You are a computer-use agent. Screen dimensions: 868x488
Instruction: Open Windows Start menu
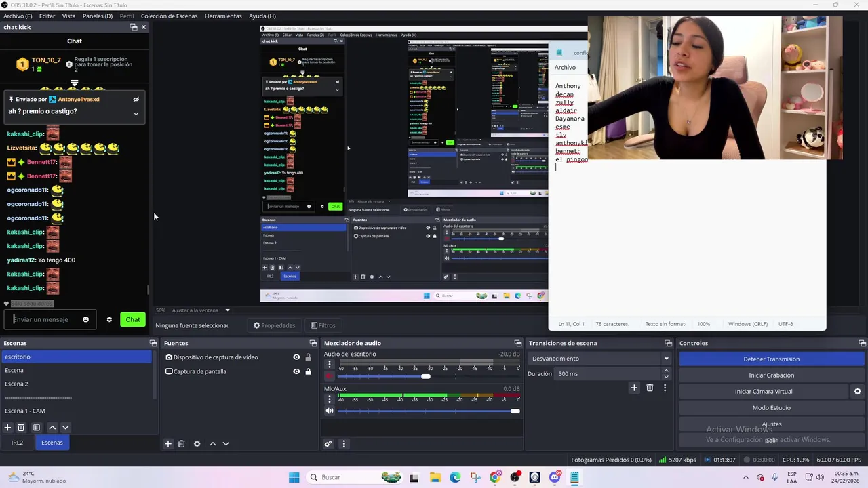pyautogui.click(x=294, y=477)
